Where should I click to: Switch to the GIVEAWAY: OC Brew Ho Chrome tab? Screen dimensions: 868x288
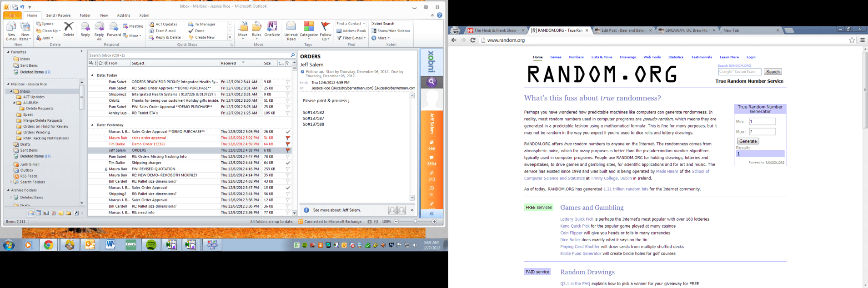pos(685,30)
